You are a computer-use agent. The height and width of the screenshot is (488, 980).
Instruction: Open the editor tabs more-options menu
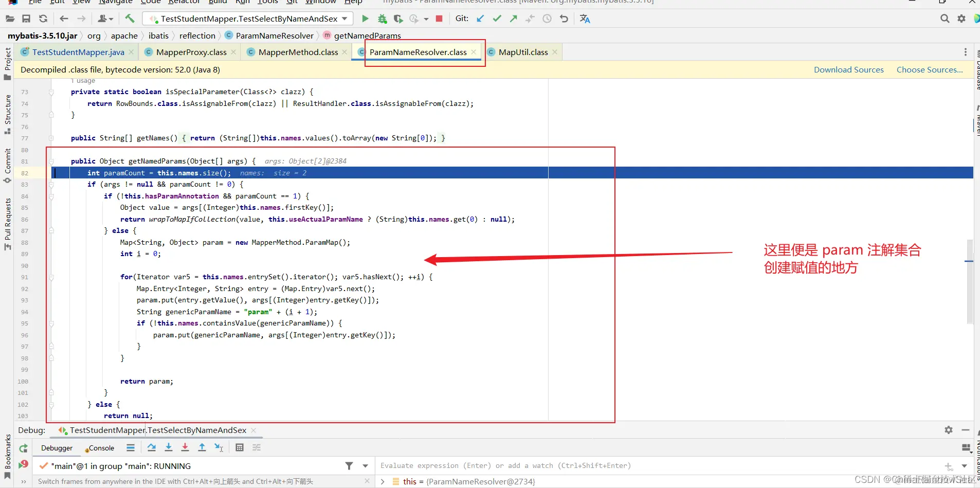[x=965, y=52]
